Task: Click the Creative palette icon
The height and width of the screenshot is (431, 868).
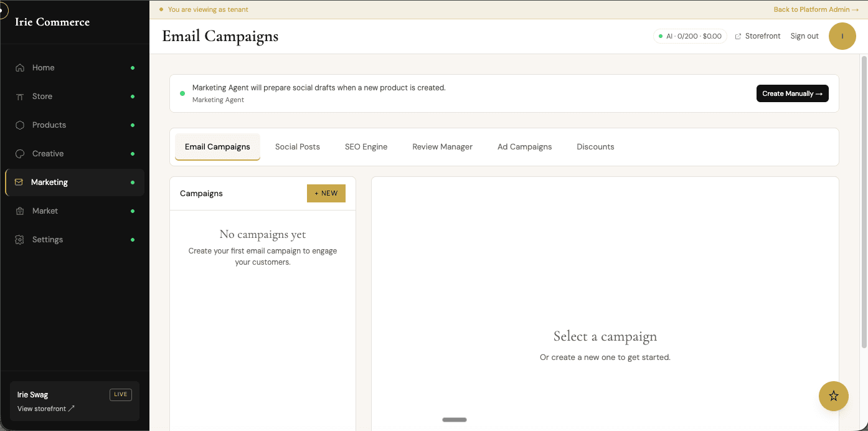Action: (x=20, y=154)
